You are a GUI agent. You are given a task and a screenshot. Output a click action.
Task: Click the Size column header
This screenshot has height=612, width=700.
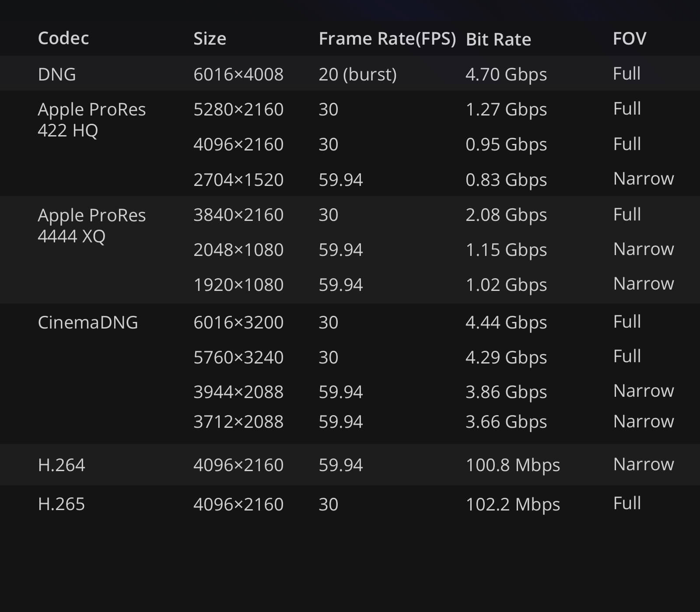click(210, 39)
